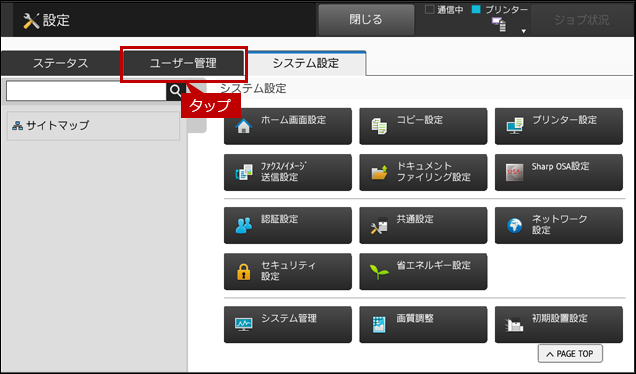Open the サイトマップ link

click(93, 126)
